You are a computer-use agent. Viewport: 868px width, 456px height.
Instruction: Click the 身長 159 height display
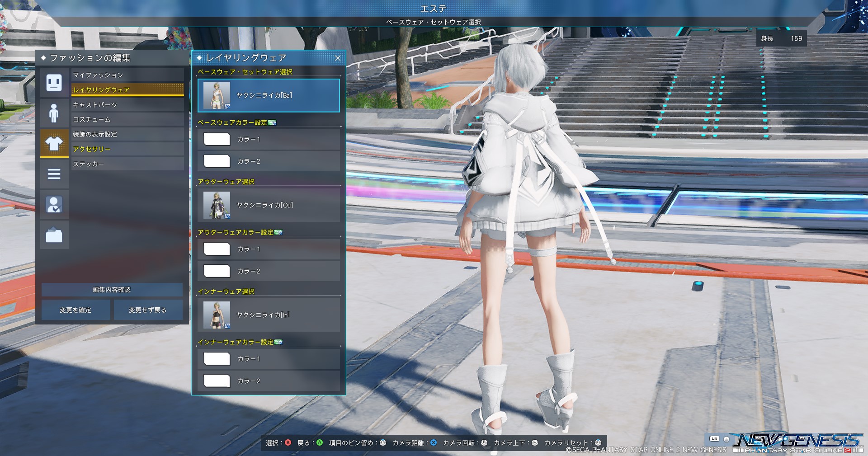tap(781, 38)
